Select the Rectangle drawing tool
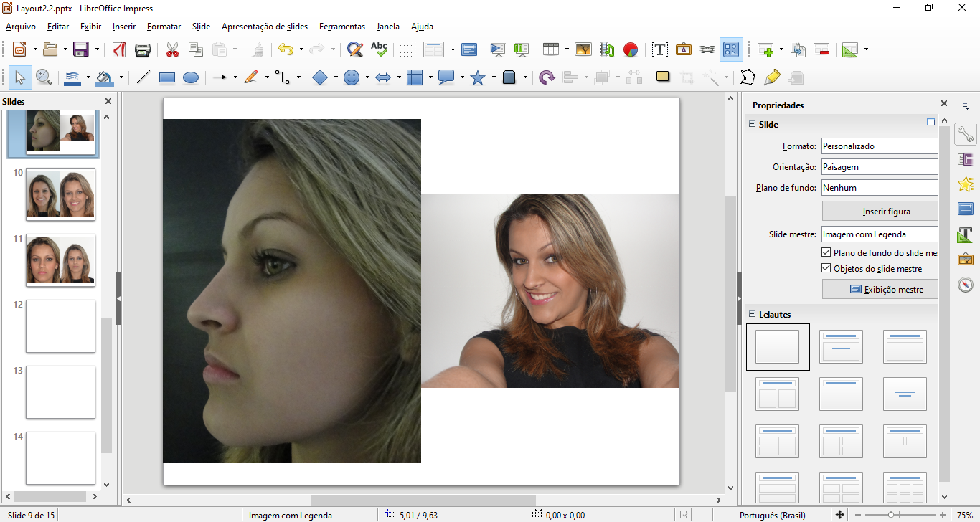This screenshot has height=522, width=980. point(167,77)
